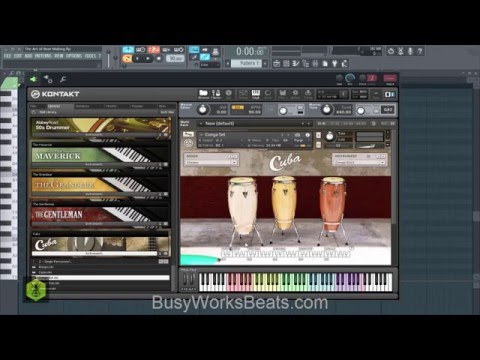Toggle the Keyb on-screen keyboard icon
The height and width of the screenshot is (360, 480).
click(256, 94)
